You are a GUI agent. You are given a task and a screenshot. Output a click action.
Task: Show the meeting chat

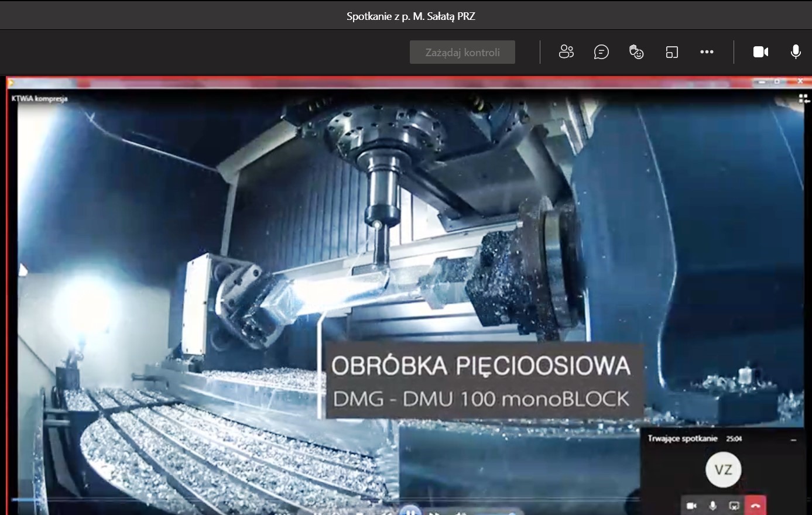[601, 52]
